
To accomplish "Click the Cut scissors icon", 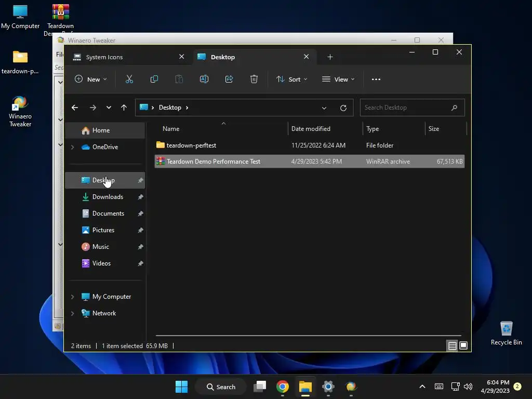I will [x=129, y=79].
